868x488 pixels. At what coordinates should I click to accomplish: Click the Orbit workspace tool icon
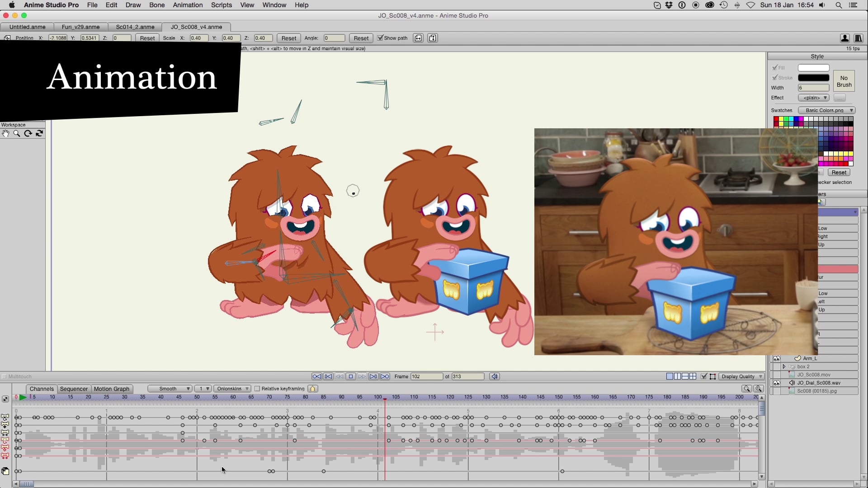click(39, 133)
